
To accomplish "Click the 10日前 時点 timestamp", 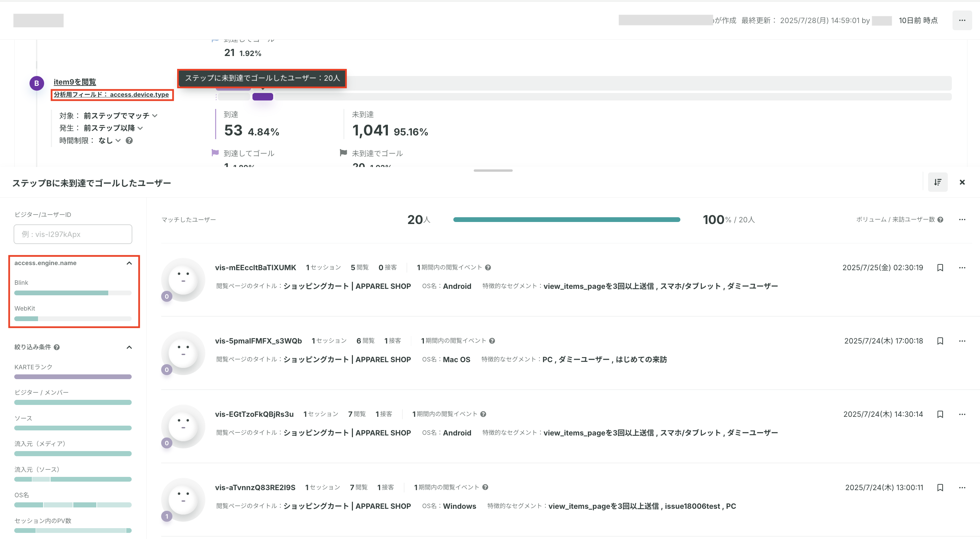I will (x=918, y=20).
